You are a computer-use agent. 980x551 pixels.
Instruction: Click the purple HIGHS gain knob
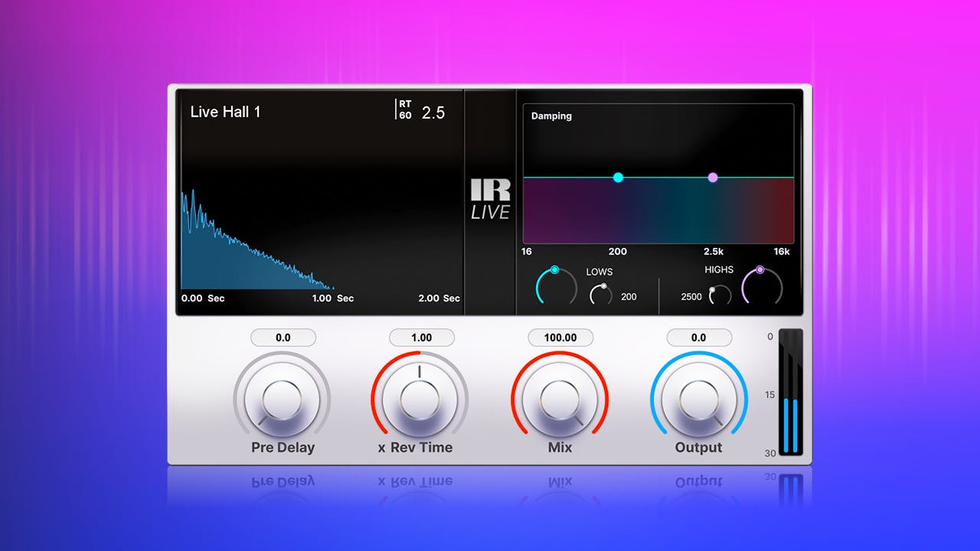762,287
